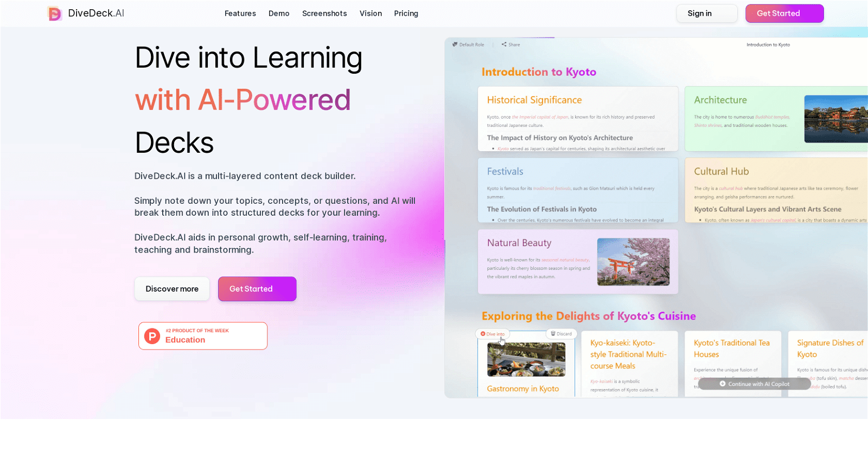This screenshot has height=452, width=868.
Task: Click the Default Role icon
Action: pyautogui.click(x=455, y=44)
